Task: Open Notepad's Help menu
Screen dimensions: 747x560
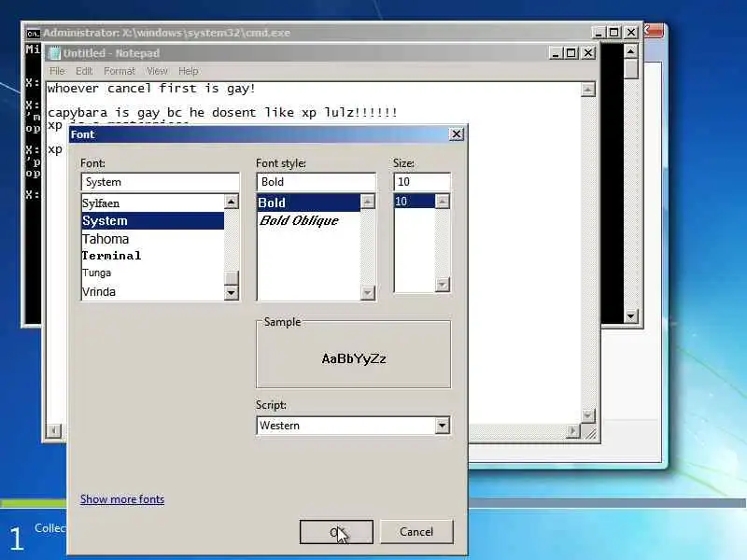Action: tap(189, 71)
